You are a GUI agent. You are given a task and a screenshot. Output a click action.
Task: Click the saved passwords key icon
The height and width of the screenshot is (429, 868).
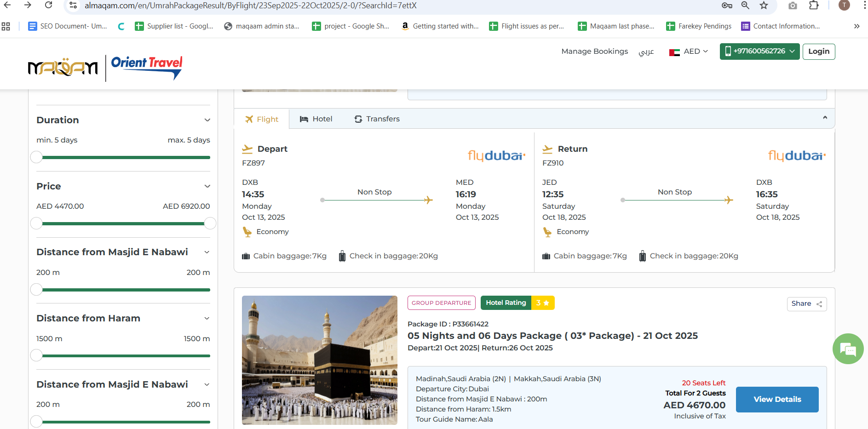[727, 6]
